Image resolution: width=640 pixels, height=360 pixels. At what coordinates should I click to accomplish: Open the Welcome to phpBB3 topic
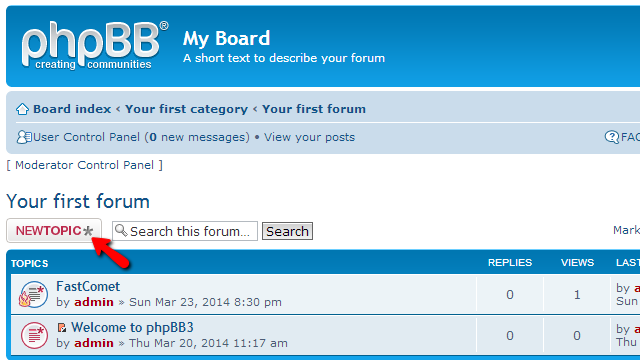[132, 327]
